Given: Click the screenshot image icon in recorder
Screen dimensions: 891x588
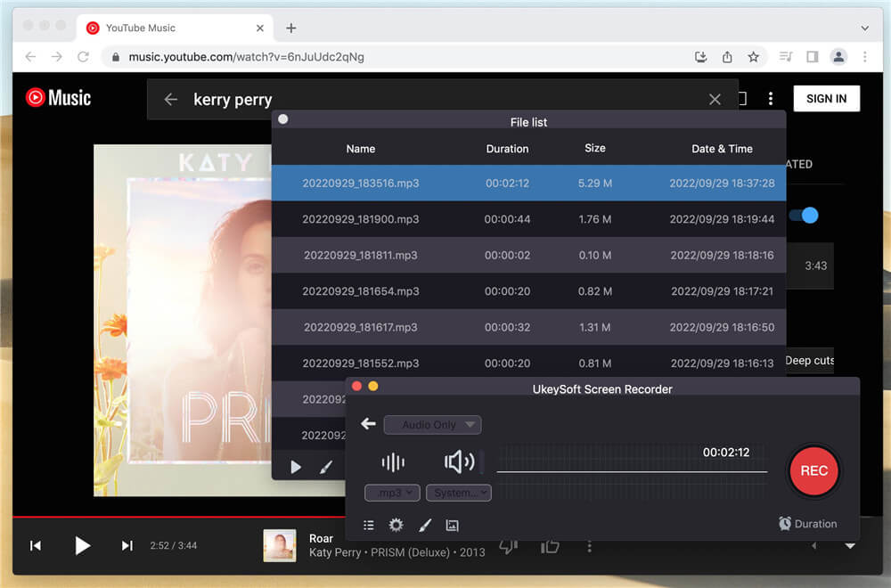Looking at the screenshot, I should [453, 525].
